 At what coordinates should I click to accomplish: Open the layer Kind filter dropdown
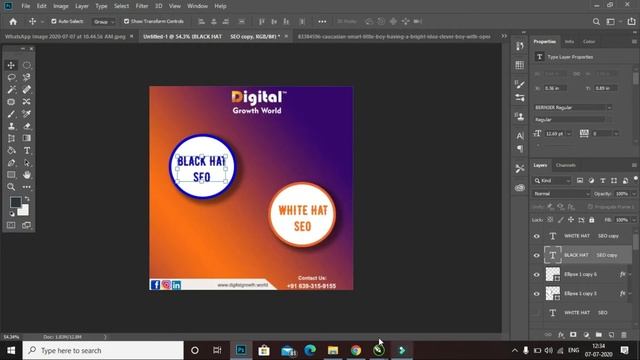pos(552,180)
